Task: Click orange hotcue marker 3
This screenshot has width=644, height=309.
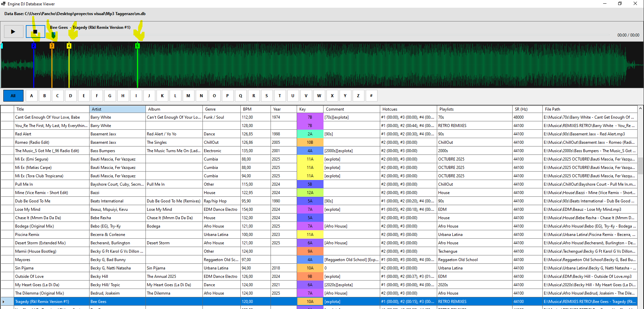Action: 52,46
